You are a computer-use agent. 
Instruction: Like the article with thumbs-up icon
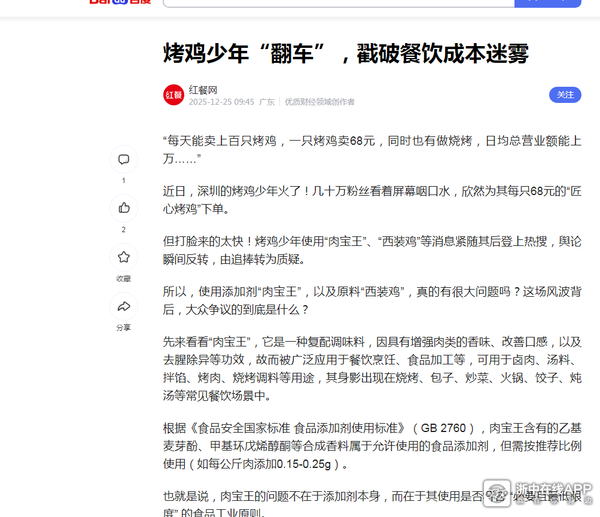[x=124, y=208]
